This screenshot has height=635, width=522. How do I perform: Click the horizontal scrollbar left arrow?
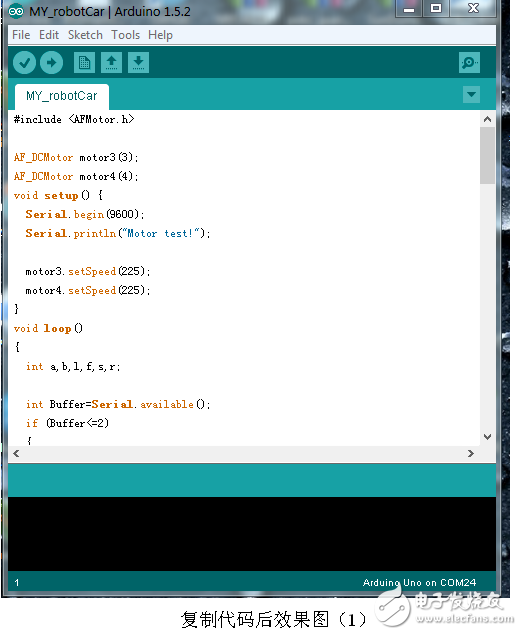[16, 454]
